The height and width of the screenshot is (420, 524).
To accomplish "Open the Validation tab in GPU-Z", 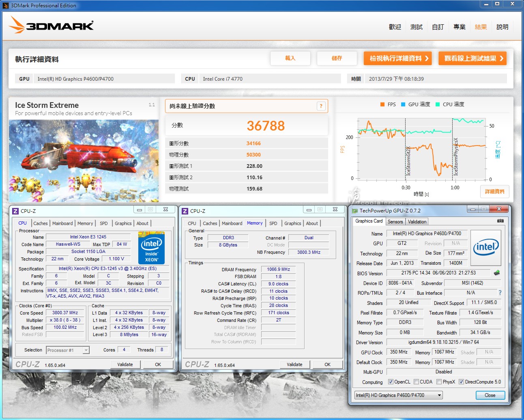I will (x=417, y=222).
